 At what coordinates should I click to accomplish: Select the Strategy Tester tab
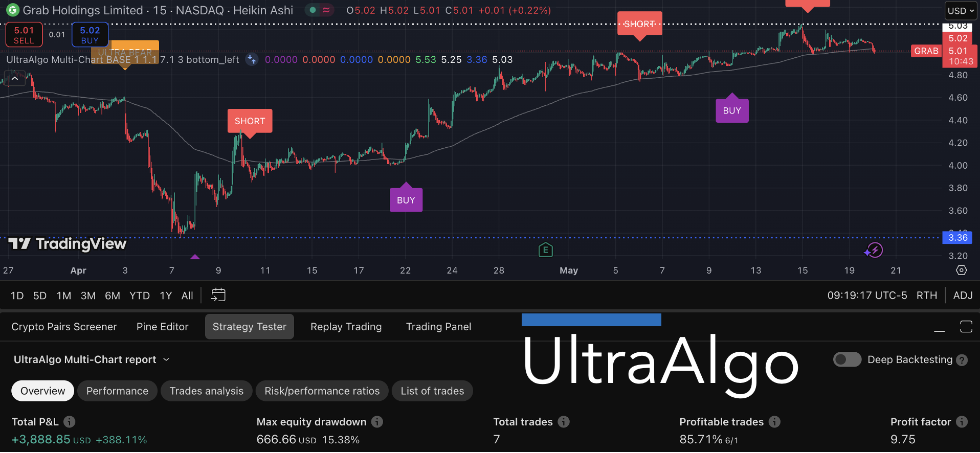point(250,327)
